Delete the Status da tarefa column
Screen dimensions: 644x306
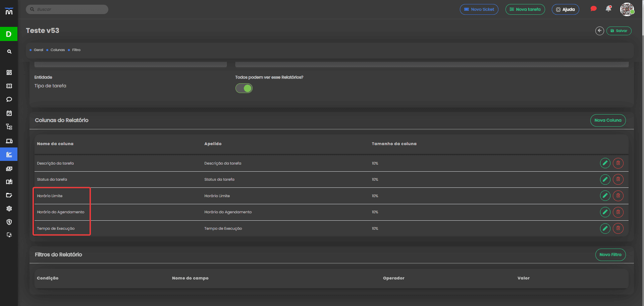point(618,179)
